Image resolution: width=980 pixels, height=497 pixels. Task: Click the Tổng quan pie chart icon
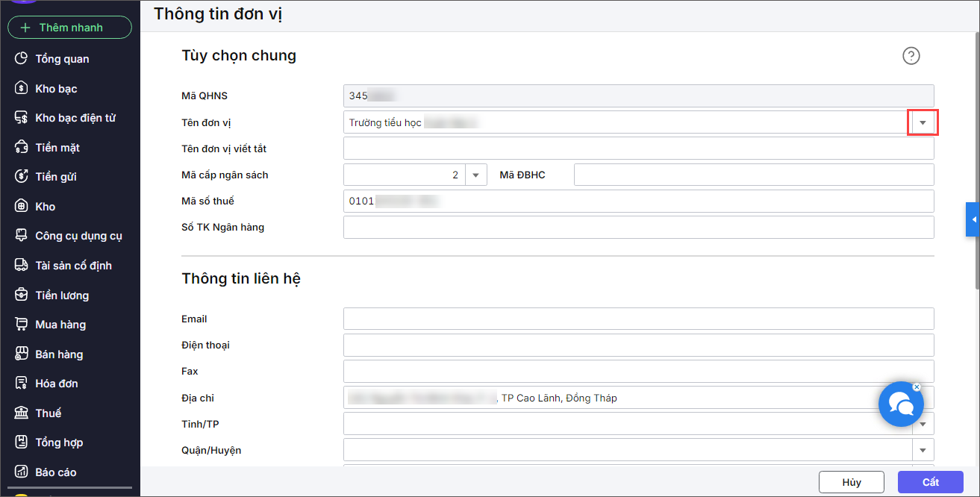point(21,59)
